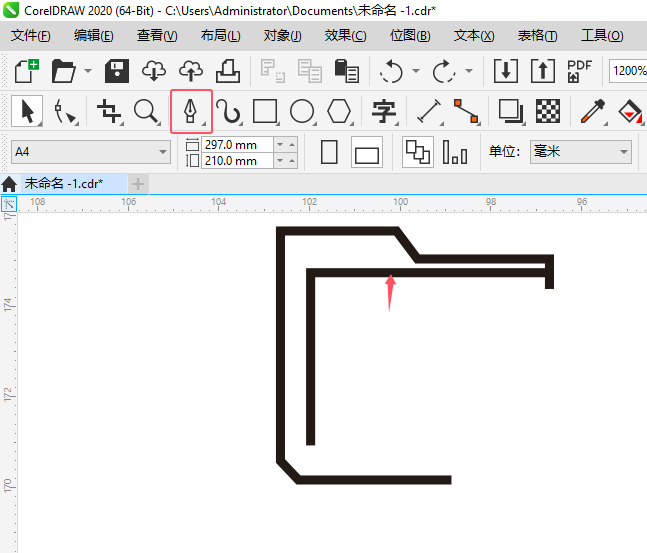Decrease page width with down arrow
Screen dimensions: 647x553
click(x=280, y=145)
